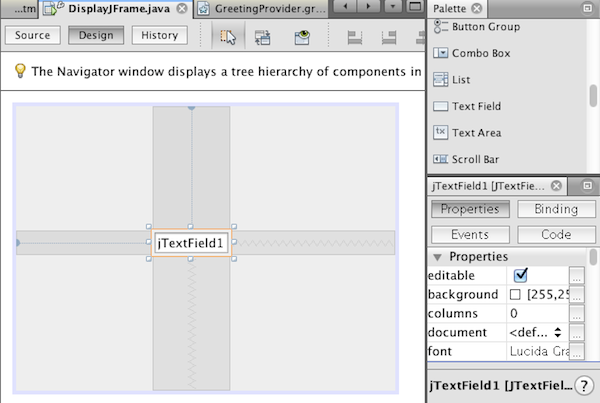Close the DisplayJFrame.java tab
The height and width of the screenshot is (403, 600).
coord(180,9)
